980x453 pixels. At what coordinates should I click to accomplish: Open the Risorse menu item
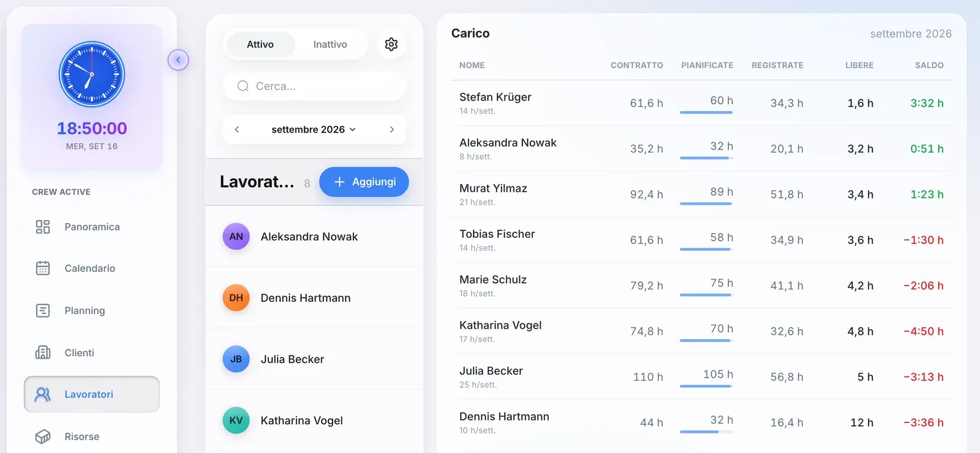pos(92,436)
